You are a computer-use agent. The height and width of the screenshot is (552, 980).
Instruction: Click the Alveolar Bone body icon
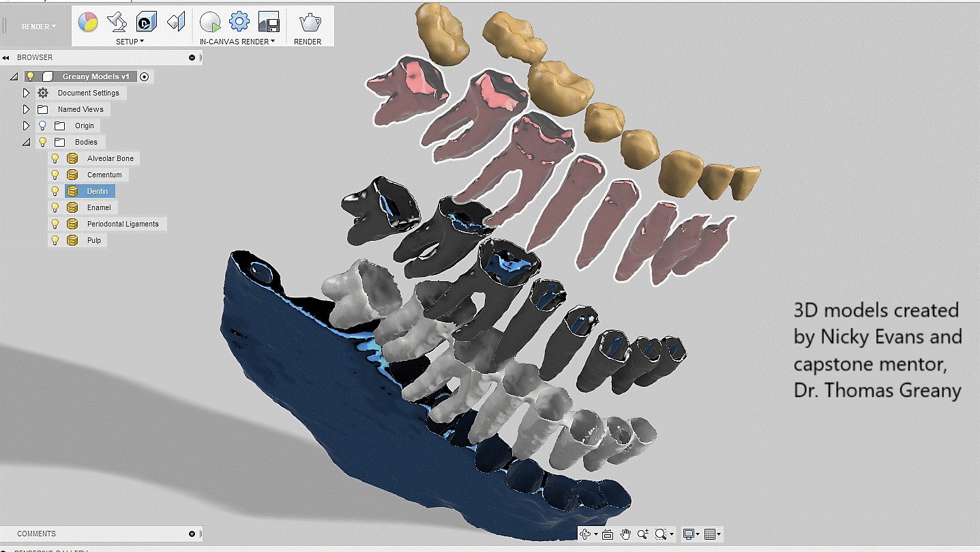[72, 158]
